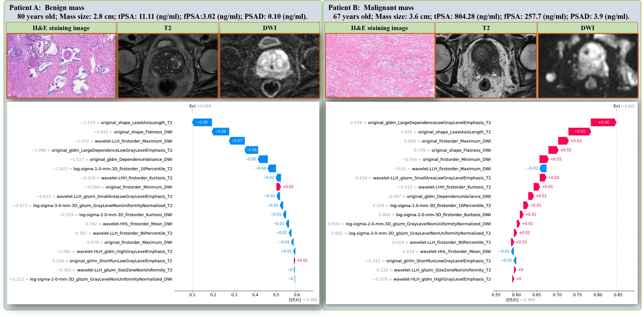This screenshot has width=644, height=317.
Task: Click Patient A clinical line starting '80 years old'
Action: pos(162,16)
